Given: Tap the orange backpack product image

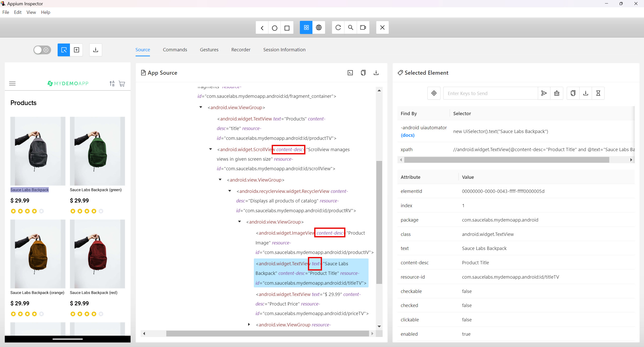Looking at the screenshot, I should tap(38, 254).
